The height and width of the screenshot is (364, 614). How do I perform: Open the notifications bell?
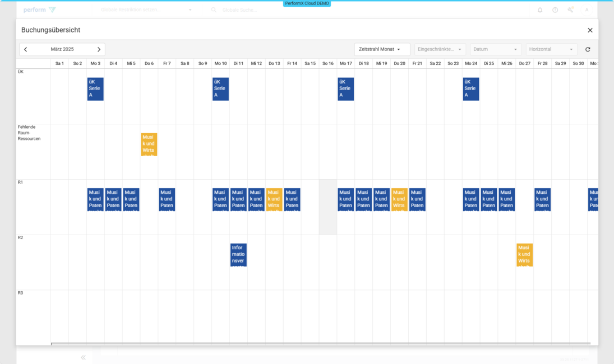tap(540, 10)
